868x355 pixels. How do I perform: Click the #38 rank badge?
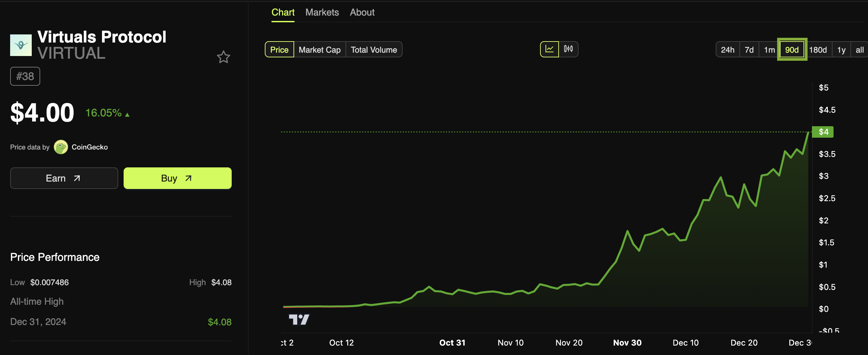coord(25,76)
